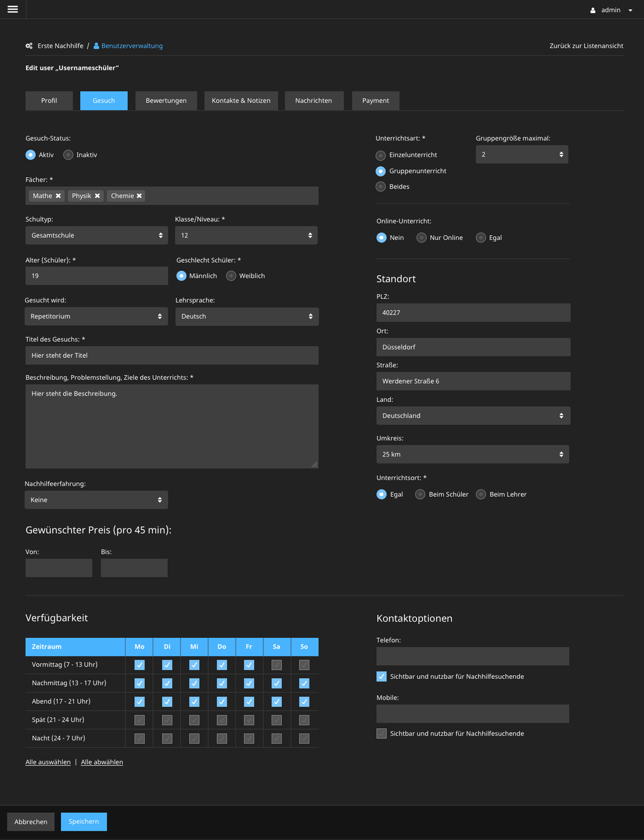Screen dimensions: 644x840
Task: Enable Mobile visibility checkbox for Nachhilfesuchende
Action: (381, 733)
